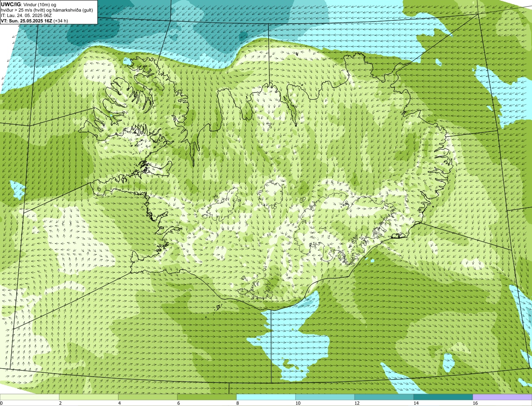Click the legend value '12'
This screenshot has width=532, height=406.
[357, 403]
